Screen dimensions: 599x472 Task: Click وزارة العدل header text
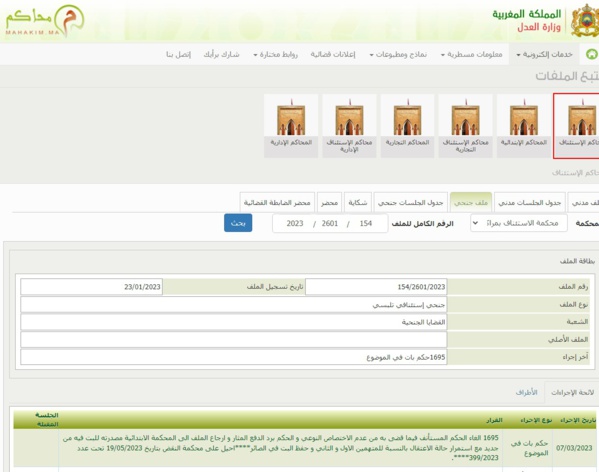[x=539, y=27]
